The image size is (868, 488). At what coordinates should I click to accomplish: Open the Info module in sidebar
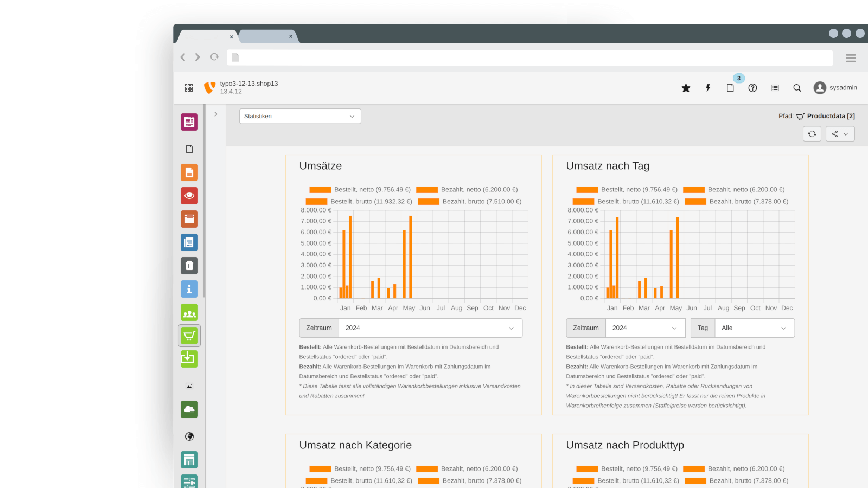click(189, 289)
